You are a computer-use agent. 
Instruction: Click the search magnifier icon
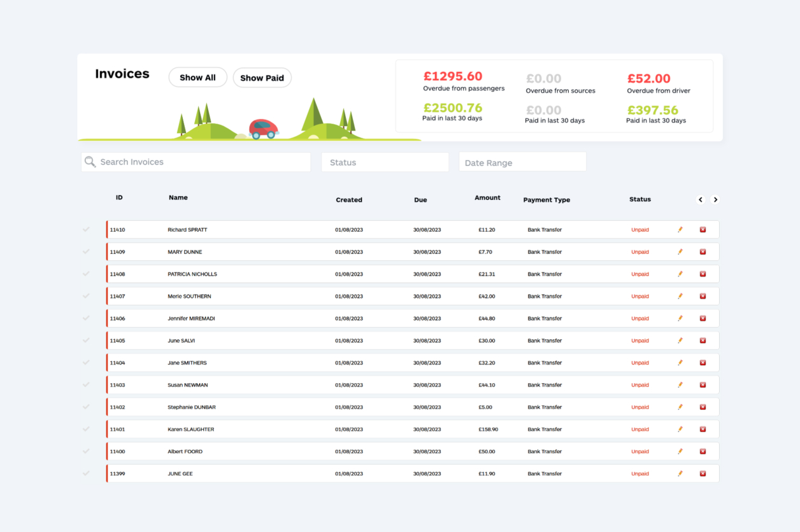[x=90, y=162]
